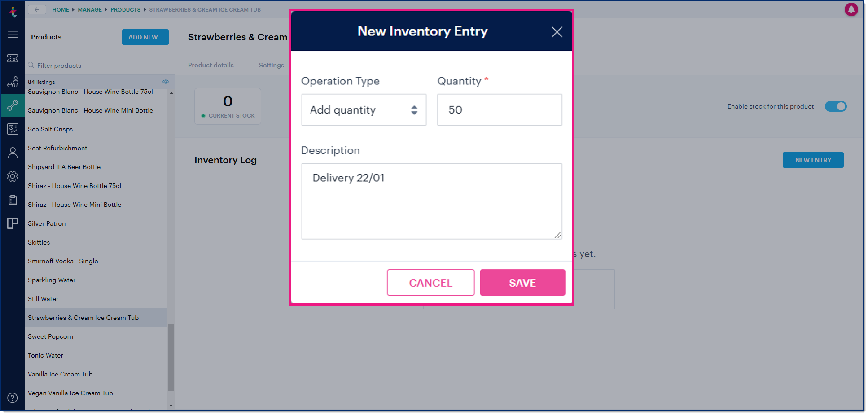
Task: Click the notification bell icon
Action: (x=851, y=9)
